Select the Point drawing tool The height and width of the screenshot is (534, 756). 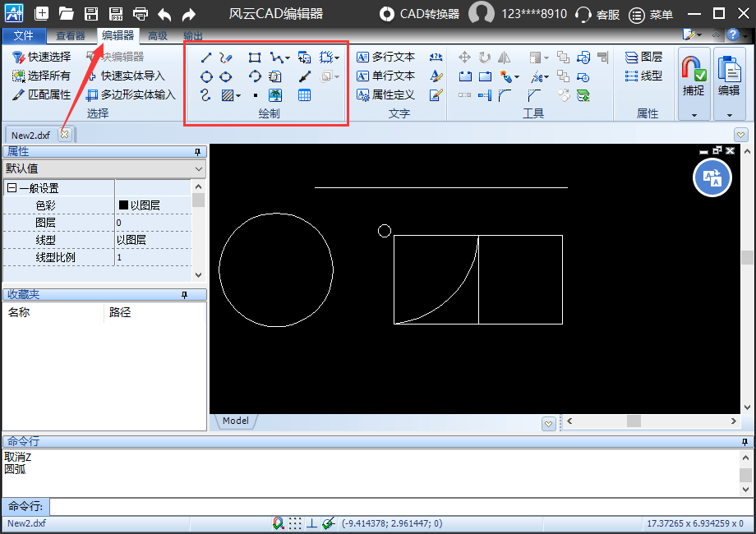(x=255, y=95)
